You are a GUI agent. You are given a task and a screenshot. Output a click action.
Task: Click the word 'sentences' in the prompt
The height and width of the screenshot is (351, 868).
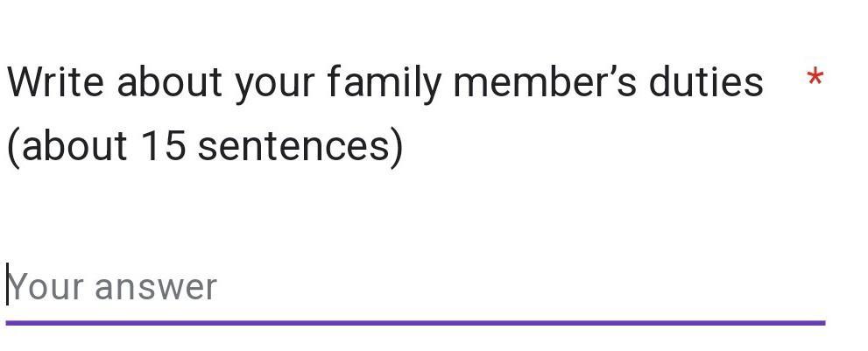coord(293,145)
